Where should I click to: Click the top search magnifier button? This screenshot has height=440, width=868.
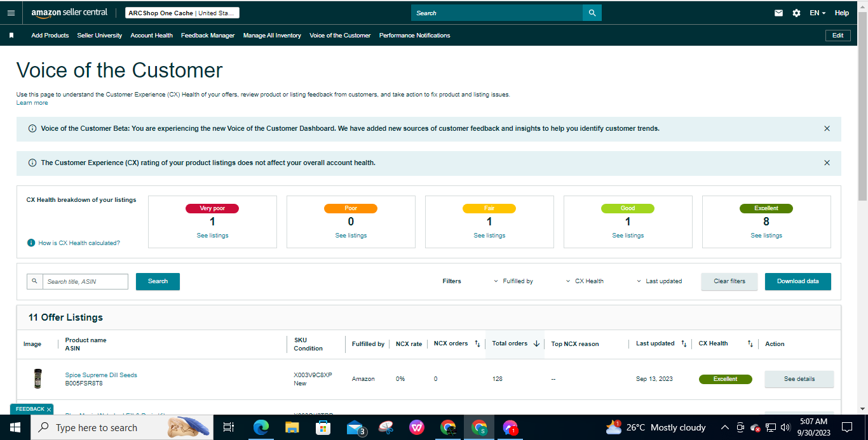592,13
